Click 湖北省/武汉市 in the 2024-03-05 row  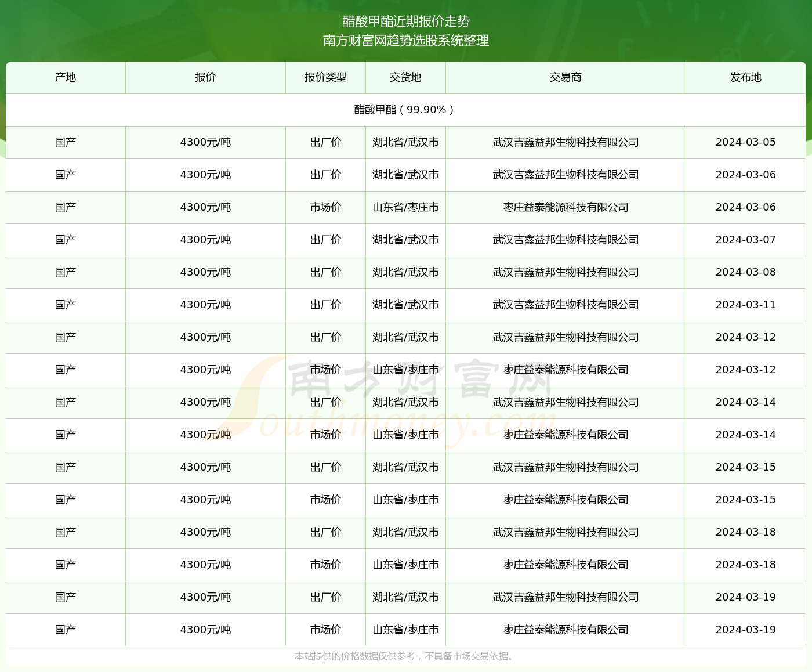(405, 142)
